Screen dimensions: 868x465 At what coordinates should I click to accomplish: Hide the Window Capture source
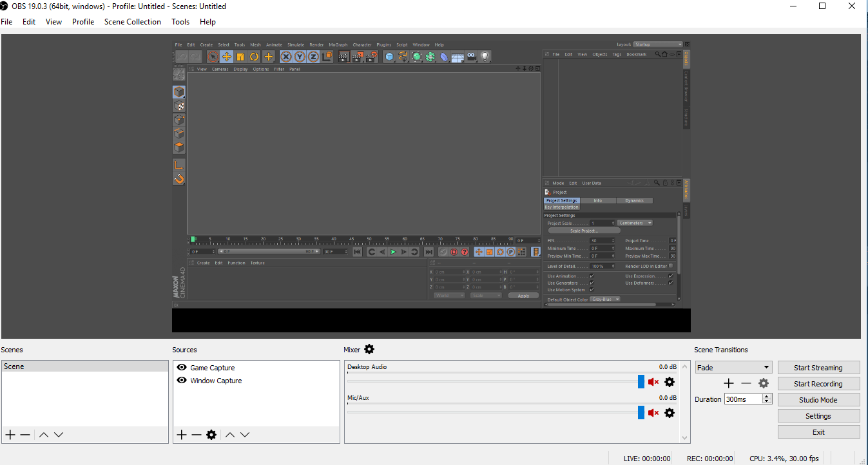(182, 381)
